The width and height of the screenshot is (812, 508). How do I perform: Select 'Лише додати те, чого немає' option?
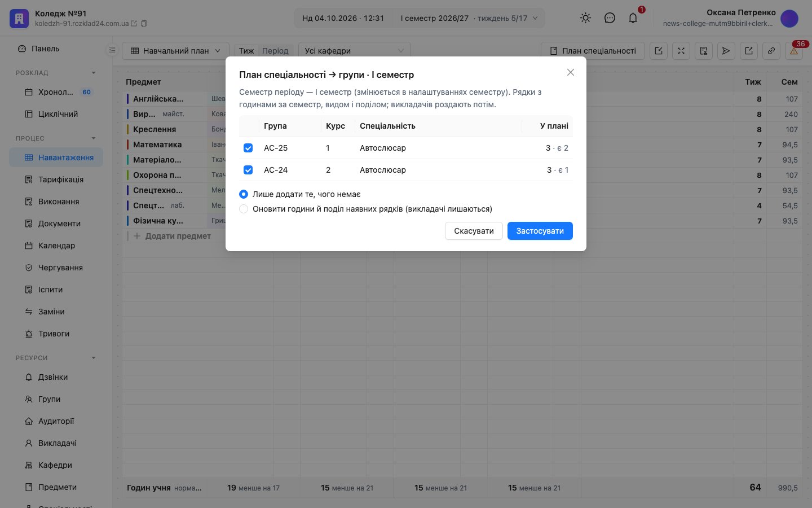[x=244, y=194]
